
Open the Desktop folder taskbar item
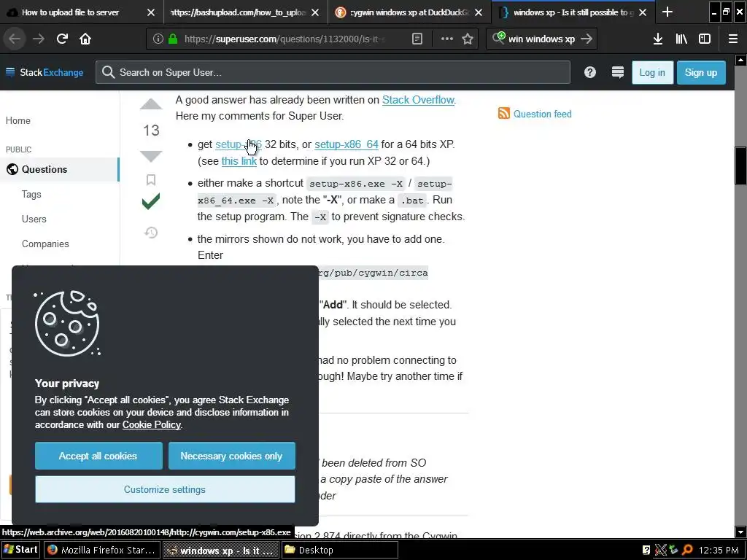340,550
